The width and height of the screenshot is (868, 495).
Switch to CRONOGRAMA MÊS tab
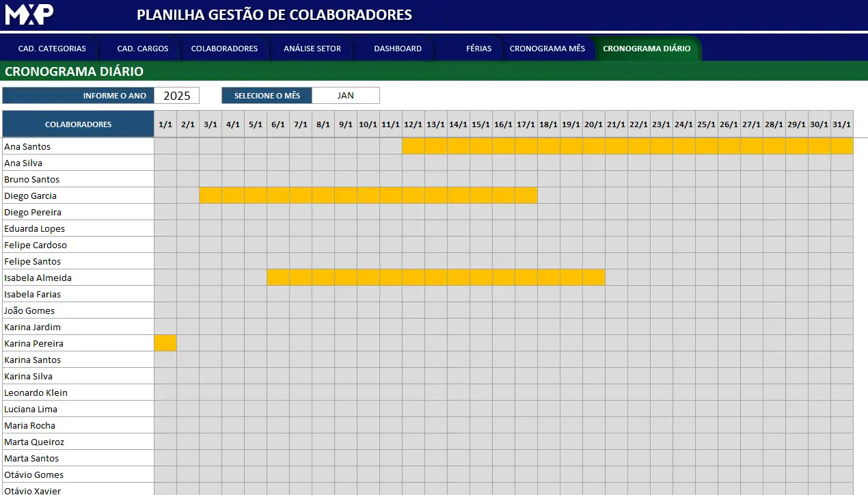[x=547, y=49]
